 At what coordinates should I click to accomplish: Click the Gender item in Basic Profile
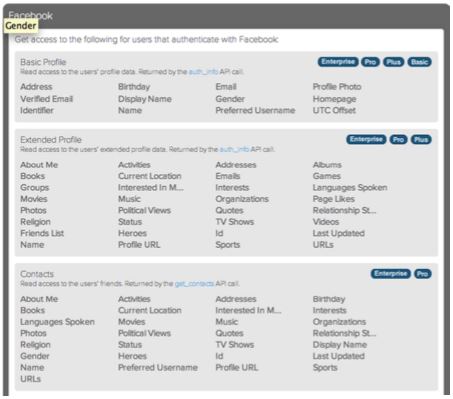click(230, 99)
